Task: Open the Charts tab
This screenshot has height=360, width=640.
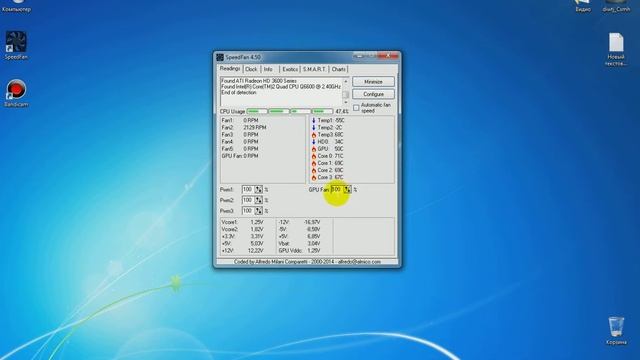Action: [338, 69]
